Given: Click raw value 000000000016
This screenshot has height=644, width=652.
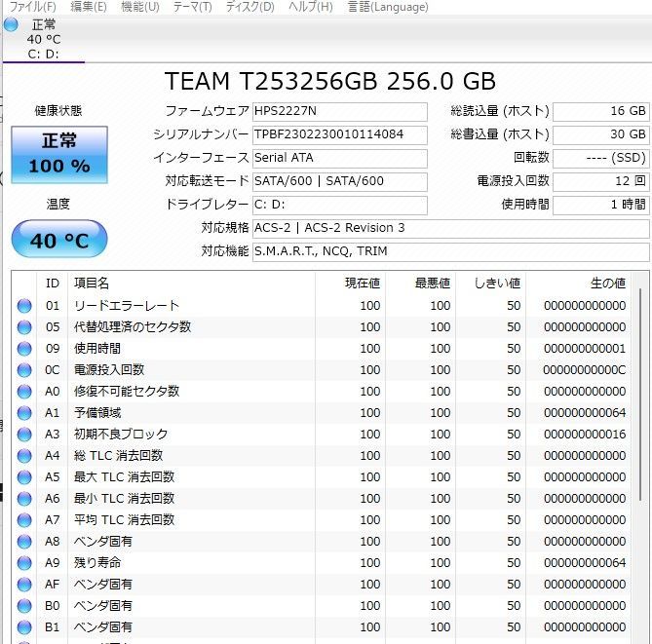Looking at the screenshot, I should tap(585, 435).
